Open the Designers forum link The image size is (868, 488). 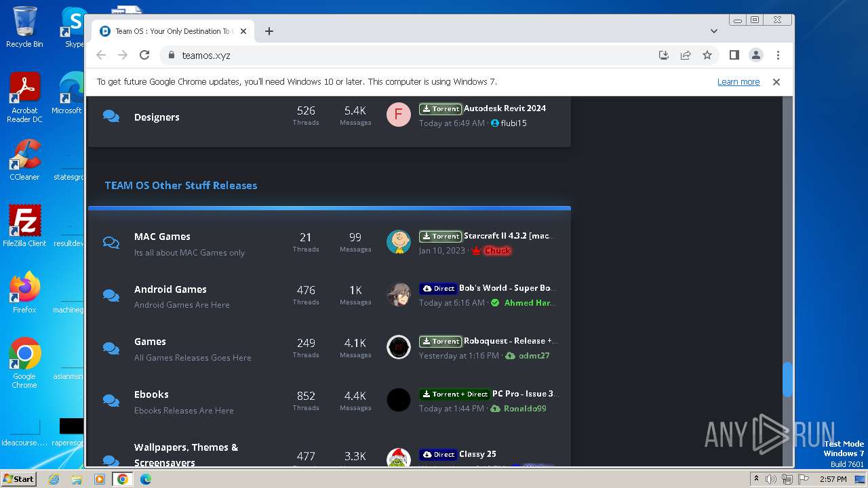(x=157, y=117)
